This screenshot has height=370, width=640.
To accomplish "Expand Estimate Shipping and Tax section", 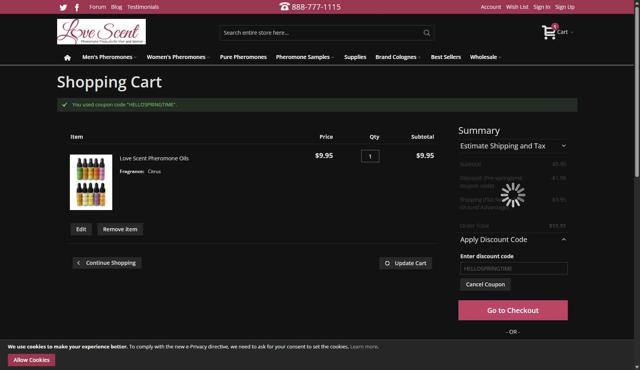I will [x=513, y=146].
